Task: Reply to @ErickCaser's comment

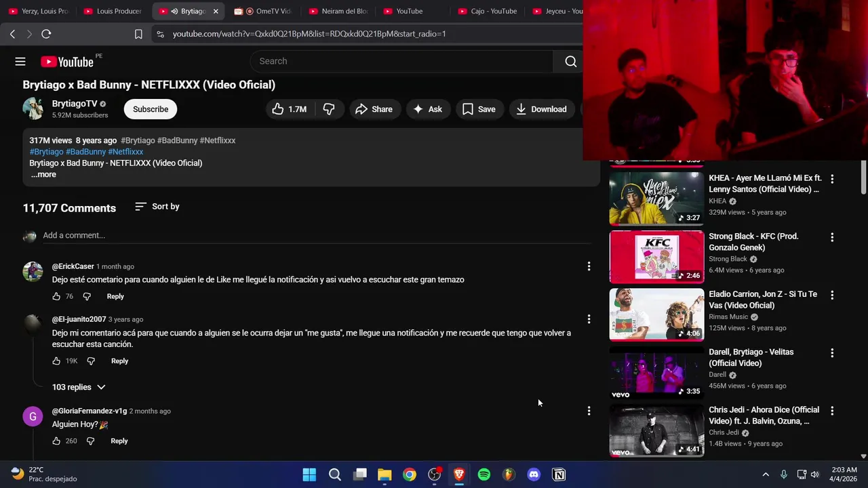Action: [115, 296]
